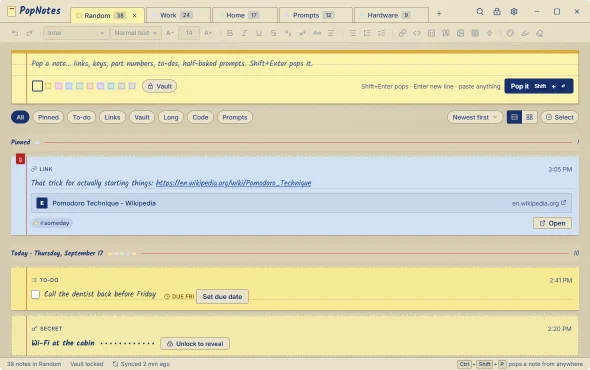Image resolution: width=590 pixels, height=370 pixels.
Task: Open the color palette icon in toolbar
Action: (x=510, y=33)
